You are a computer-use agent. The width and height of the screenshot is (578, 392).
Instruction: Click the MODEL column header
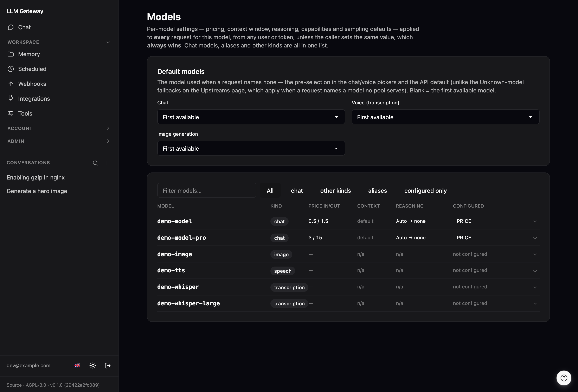point(166,206)
